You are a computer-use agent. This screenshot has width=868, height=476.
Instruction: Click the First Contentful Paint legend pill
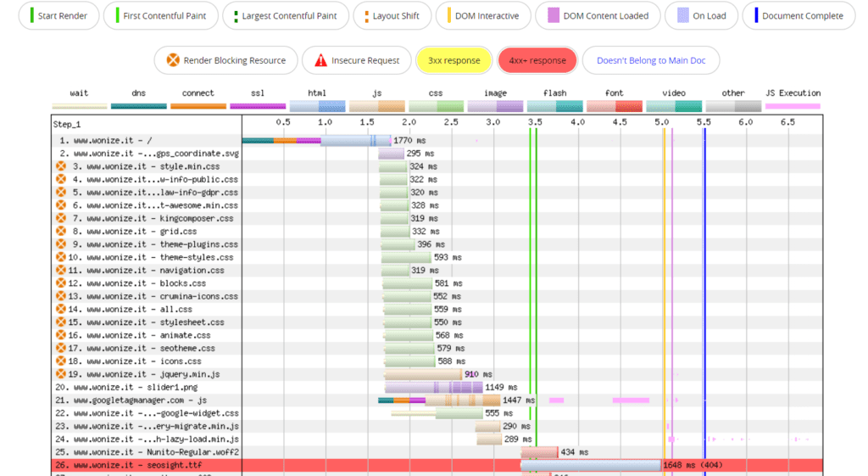pos(160,15)
